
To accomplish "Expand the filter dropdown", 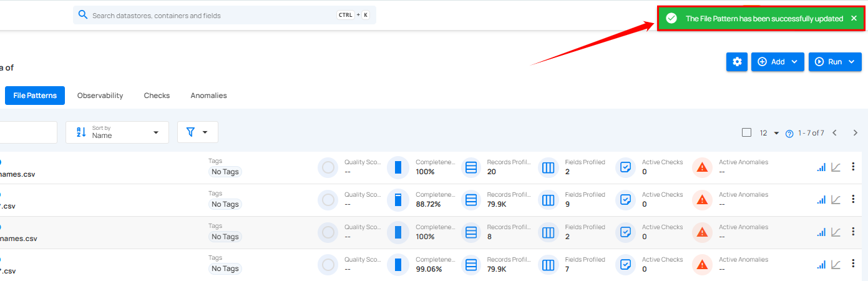I will pyautogui.click(x=197, y=132).
